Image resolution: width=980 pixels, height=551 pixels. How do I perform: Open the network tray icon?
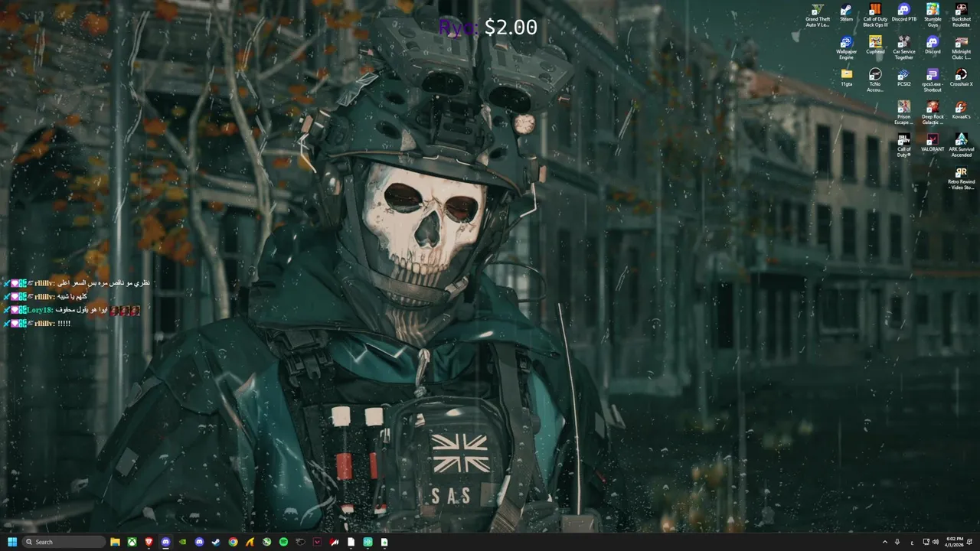pyautogui.click(x=926, y=542)
